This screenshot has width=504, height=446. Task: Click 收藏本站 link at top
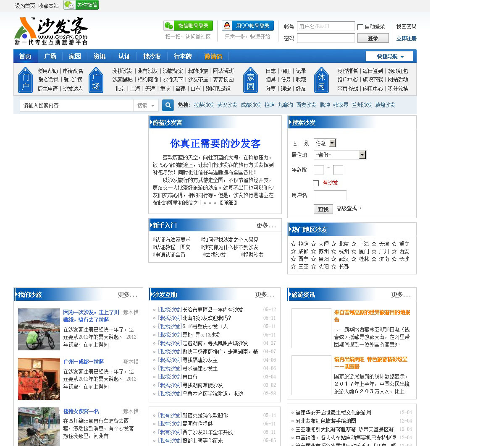48,6
